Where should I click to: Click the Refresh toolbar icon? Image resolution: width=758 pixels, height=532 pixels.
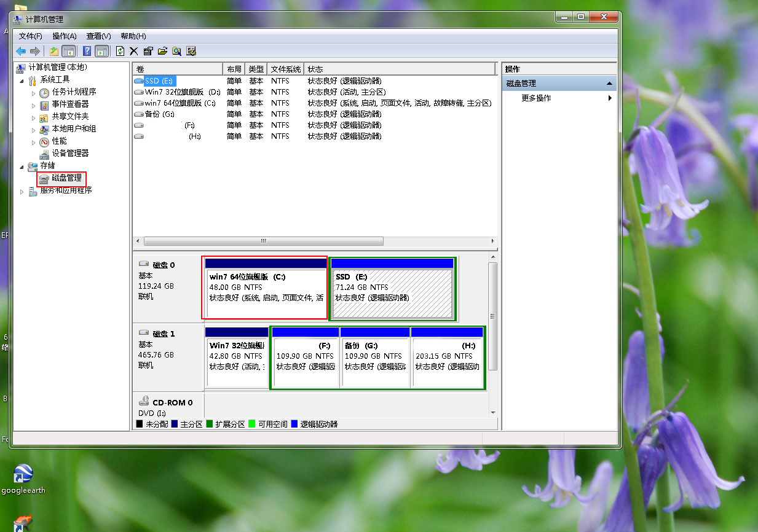120,51
